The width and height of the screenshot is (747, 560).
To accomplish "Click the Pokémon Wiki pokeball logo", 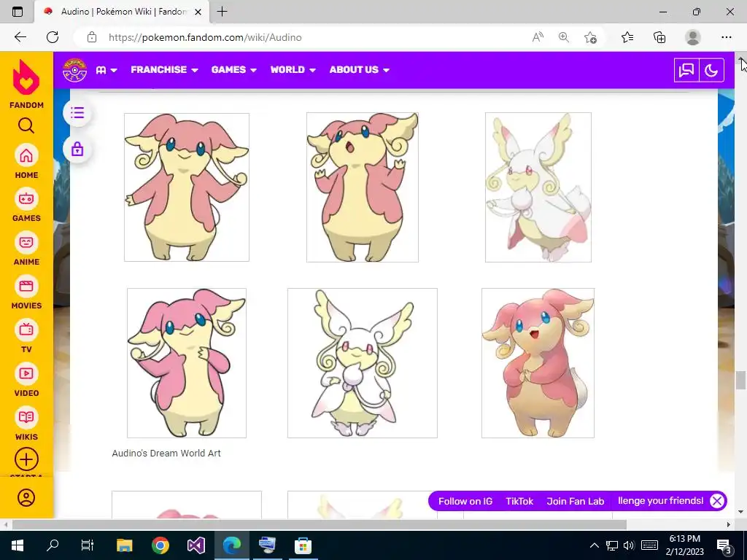I will pos(75,70).
